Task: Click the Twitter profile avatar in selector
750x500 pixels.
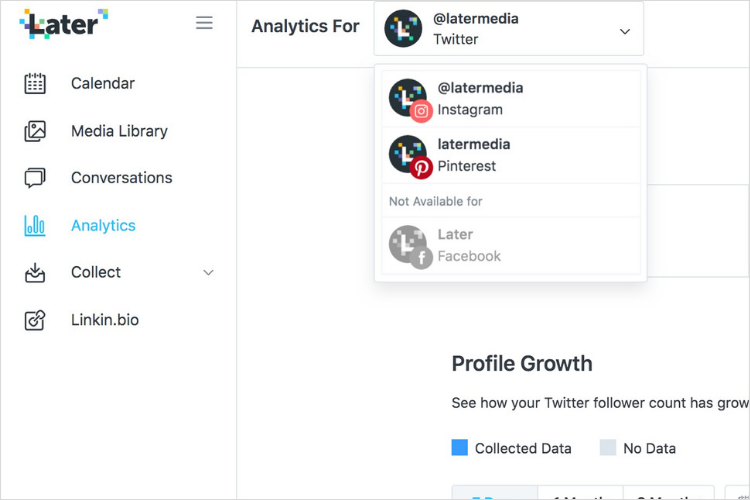Action: pyautogui.click(x=403, y=29)
